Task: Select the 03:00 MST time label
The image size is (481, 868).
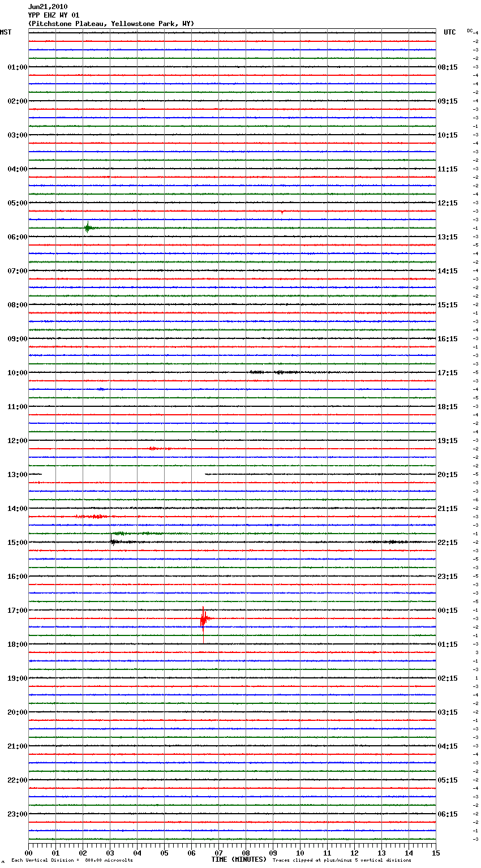Action: [x=18, y=135]
